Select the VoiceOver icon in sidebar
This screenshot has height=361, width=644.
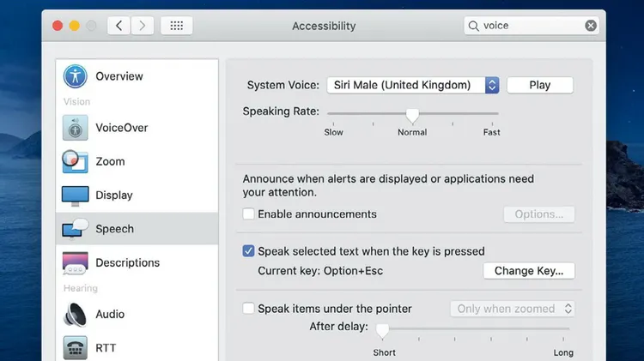pos(76,128)
